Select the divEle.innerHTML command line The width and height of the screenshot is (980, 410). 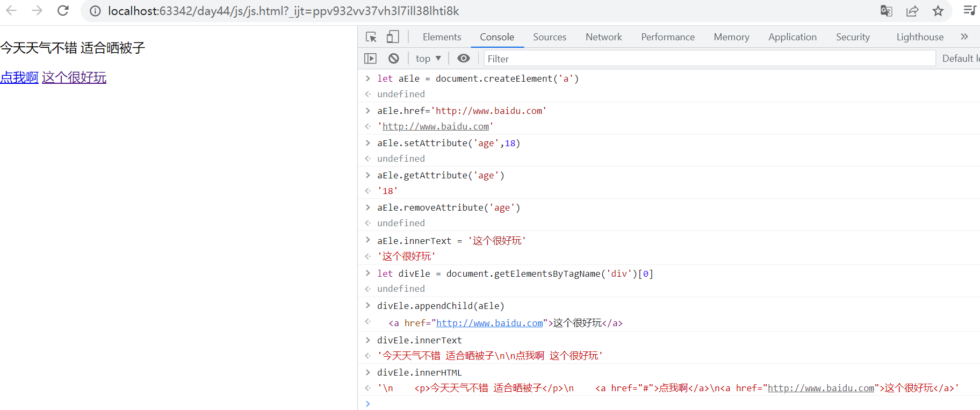click(420, 372)
